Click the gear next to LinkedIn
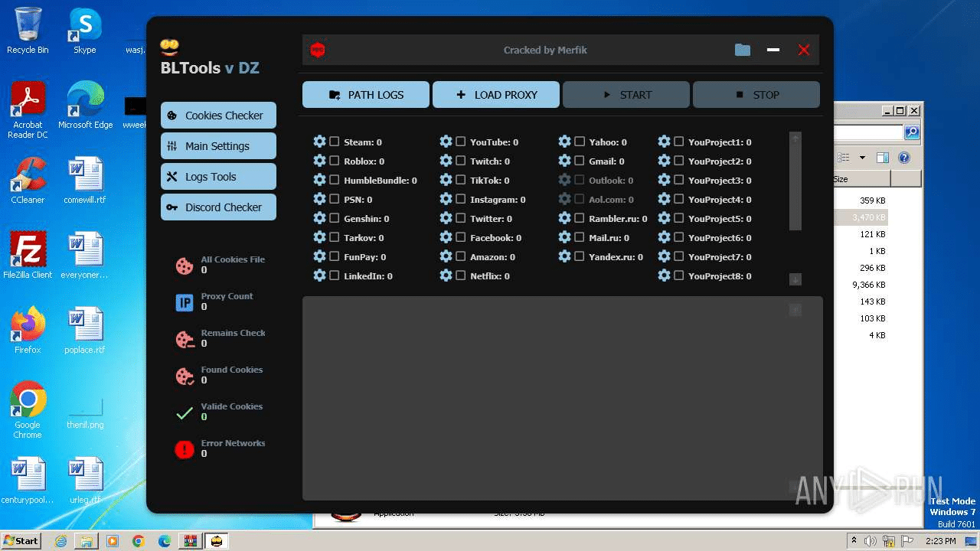 pyautogui.click(x=319, y=275)
